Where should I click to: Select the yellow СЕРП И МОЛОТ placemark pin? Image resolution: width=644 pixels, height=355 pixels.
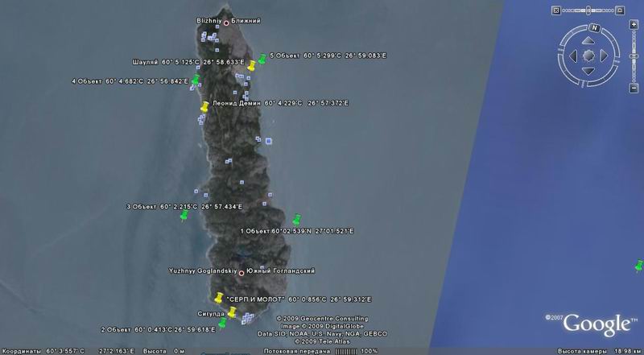pyautogui.click(x=218, y=299)
